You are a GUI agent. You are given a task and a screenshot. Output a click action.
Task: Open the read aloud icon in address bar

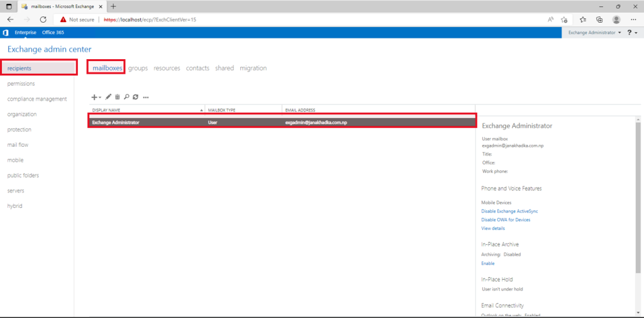(x=551, y=20)
